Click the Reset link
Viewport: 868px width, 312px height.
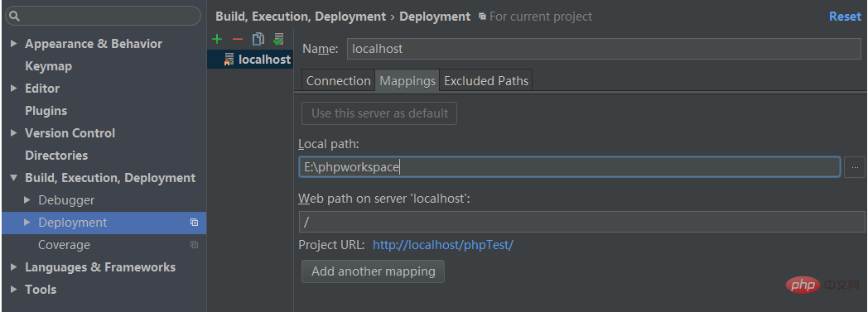pos(845,17)
